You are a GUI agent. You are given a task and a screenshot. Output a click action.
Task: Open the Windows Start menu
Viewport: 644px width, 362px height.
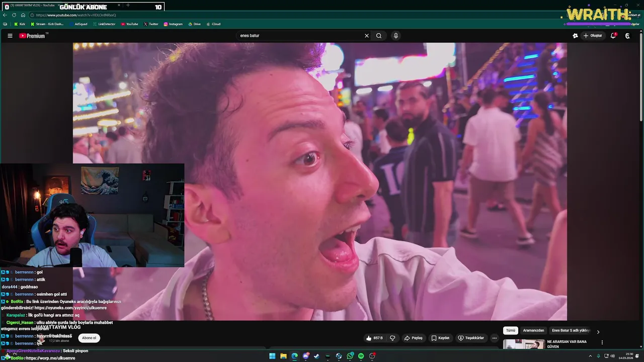click(272, 356)
